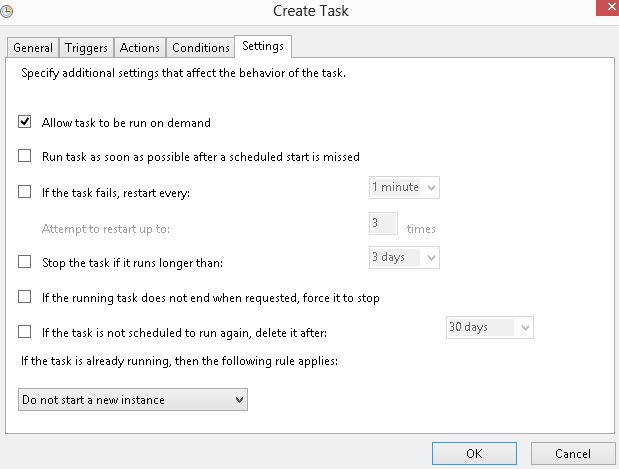Screen dimensions: 619x469
Task: Go to the Conditions tab
Action: pos(200,48)
